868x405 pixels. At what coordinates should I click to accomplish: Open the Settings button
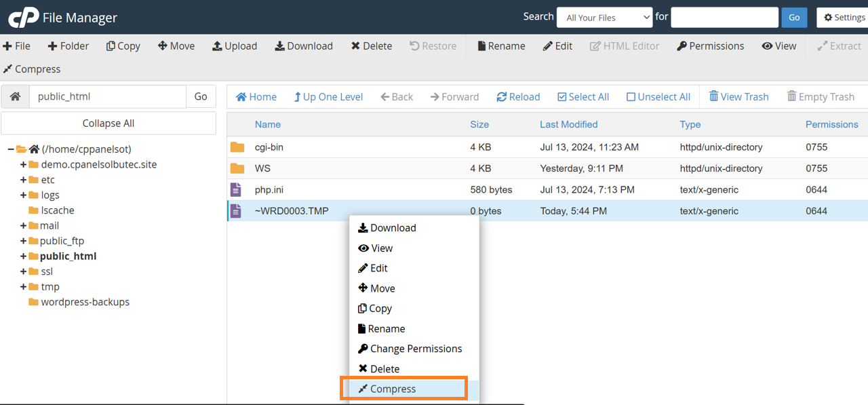844,18
